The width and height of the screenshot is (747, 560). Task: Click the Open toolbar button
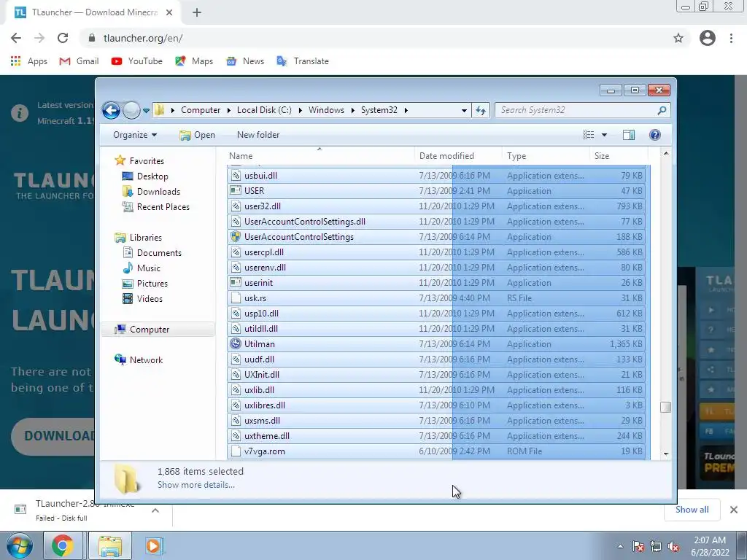pos(197,135)
